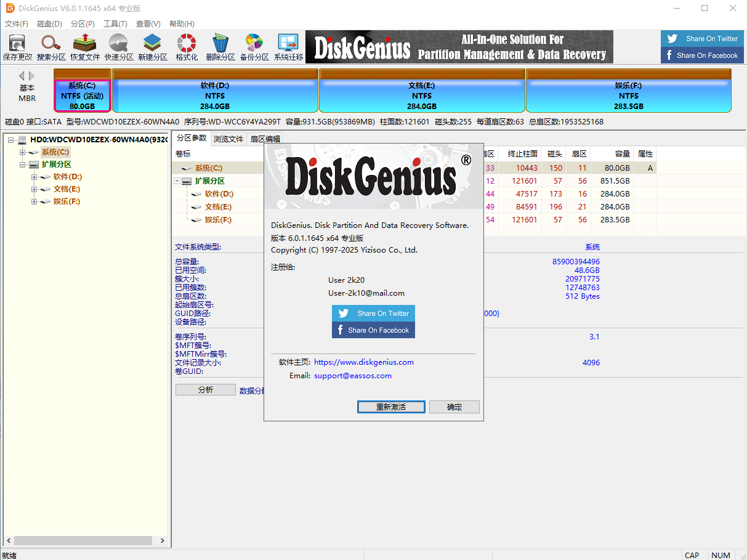Expand the 娱乐(F:) tree node

point(34,201)
